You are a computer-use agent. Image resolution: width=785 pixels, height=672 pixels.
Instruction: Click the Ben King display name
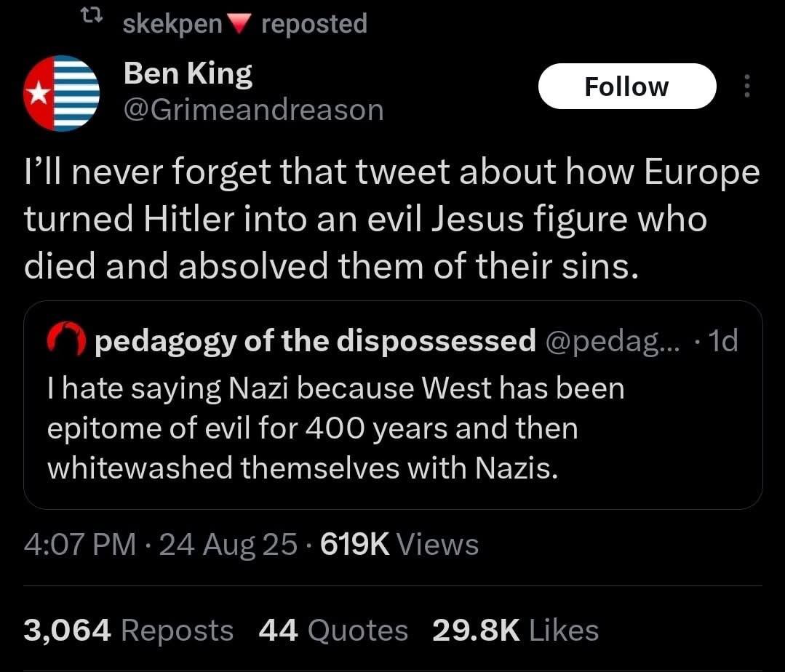pyautogui.click(x=188, y=73)
